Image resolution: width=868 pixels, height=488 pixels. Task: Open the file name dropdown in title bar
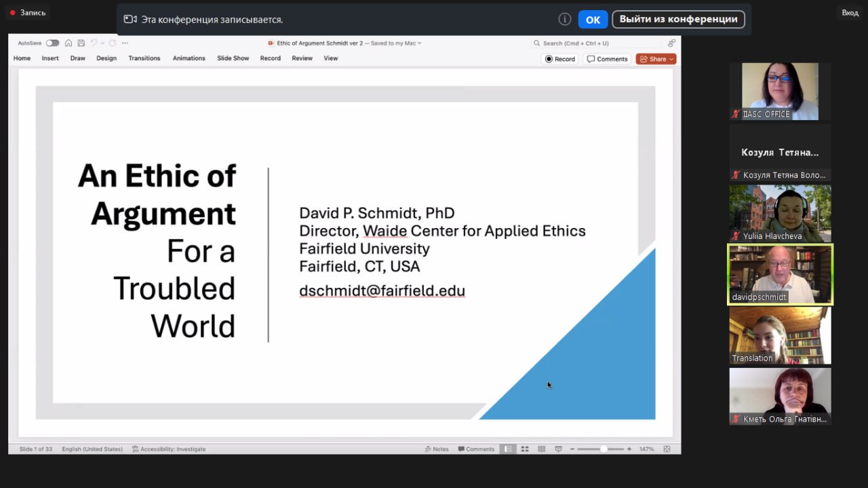tap(420, 43)
